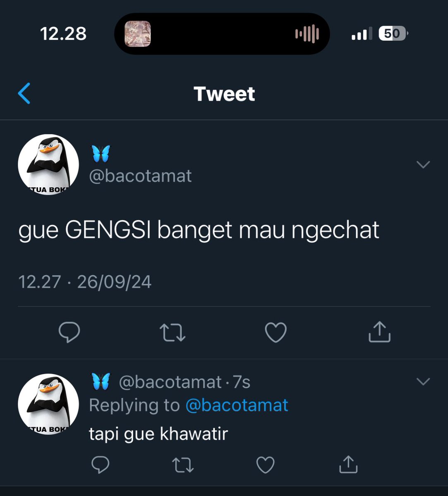Select the main tweet text 'gue GENGSI banget'

pos(125,231)
